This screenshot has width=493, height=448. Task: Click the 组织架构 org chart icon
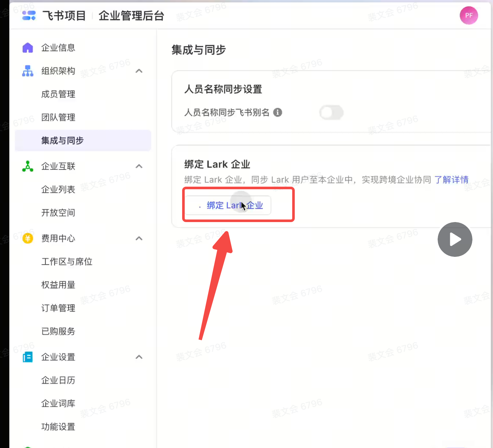[28, 71]
